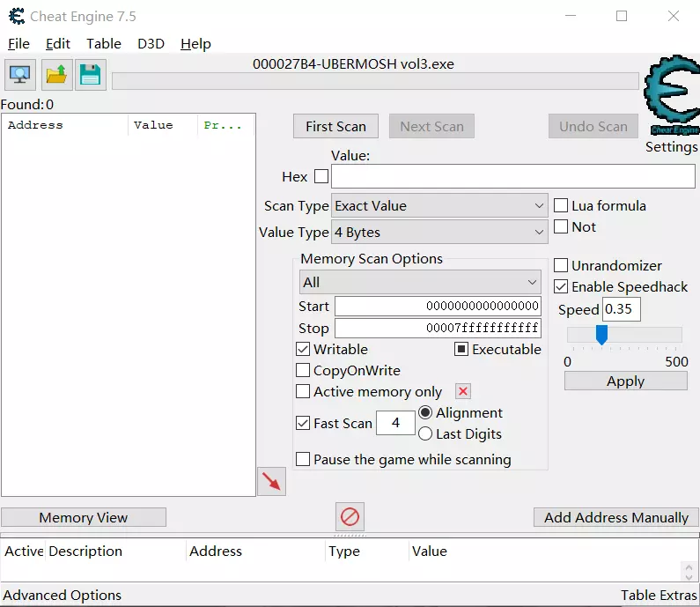
Task: Open the Value Type 4 Bytes dropdown
Action: [x=439, y=232]
